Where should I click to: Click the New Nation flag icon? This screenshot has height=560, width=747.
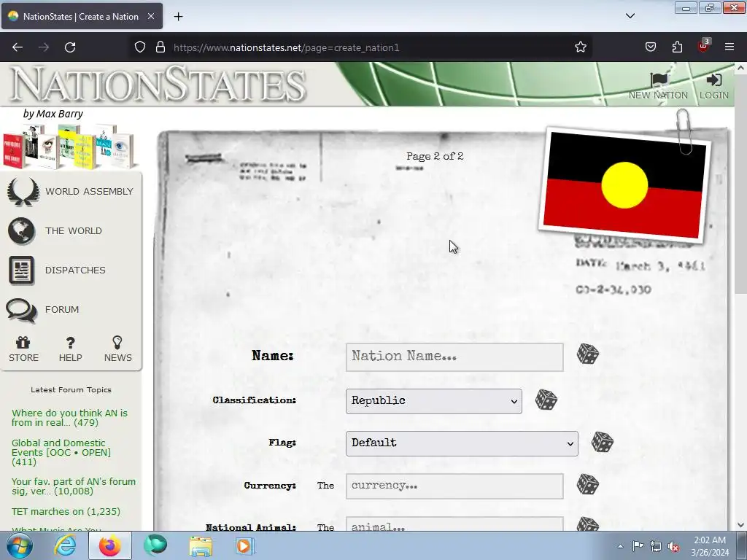(658, 86)
